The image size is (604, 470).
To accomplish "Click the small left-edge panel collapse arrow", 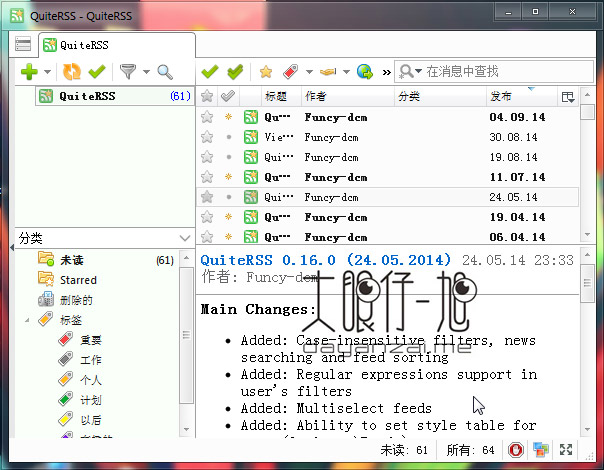I will pyautogui.click(x=12, y=248).
